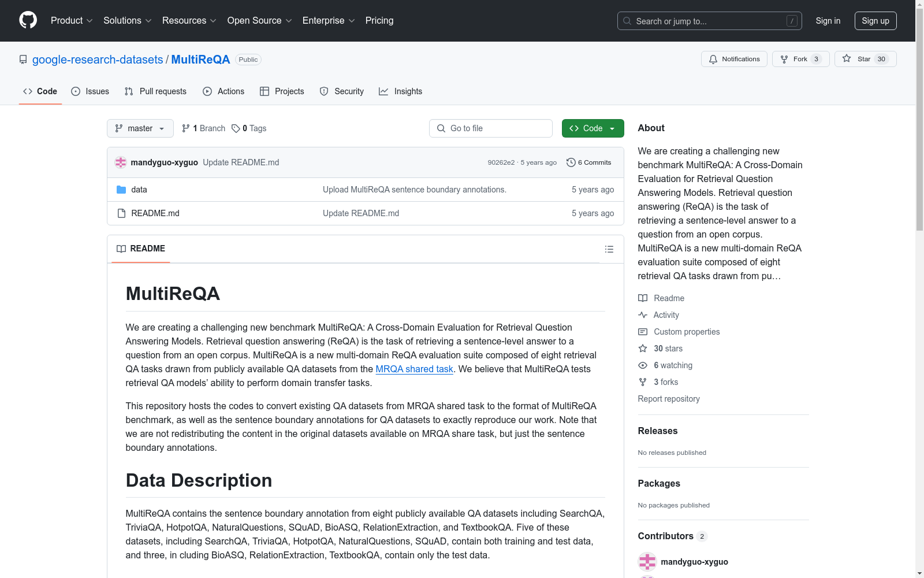Click commit hash 90262e2

click(501, 162)
